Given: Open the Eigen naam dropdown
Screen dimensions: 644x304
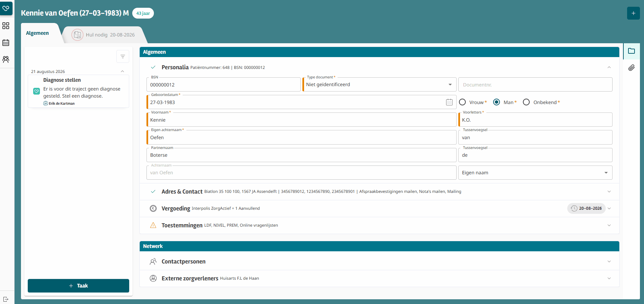Looking at the screenshot, I should (535, 173).
